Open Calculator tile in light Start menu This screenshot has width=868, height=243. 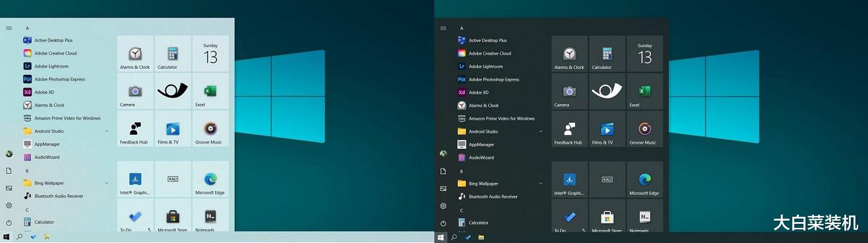173,53
